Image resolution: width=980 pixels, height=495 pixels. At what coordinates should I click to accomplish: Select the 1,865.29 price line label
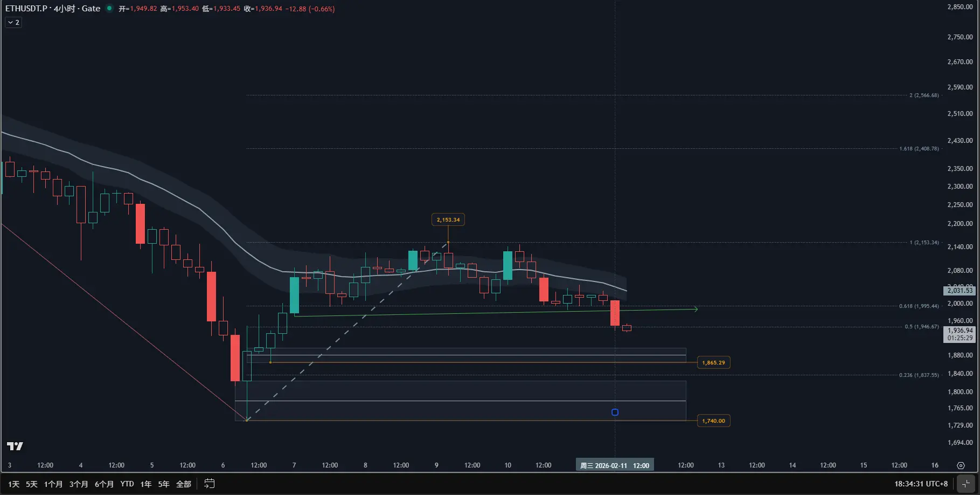pyautogui.click(x=713, y=363)
